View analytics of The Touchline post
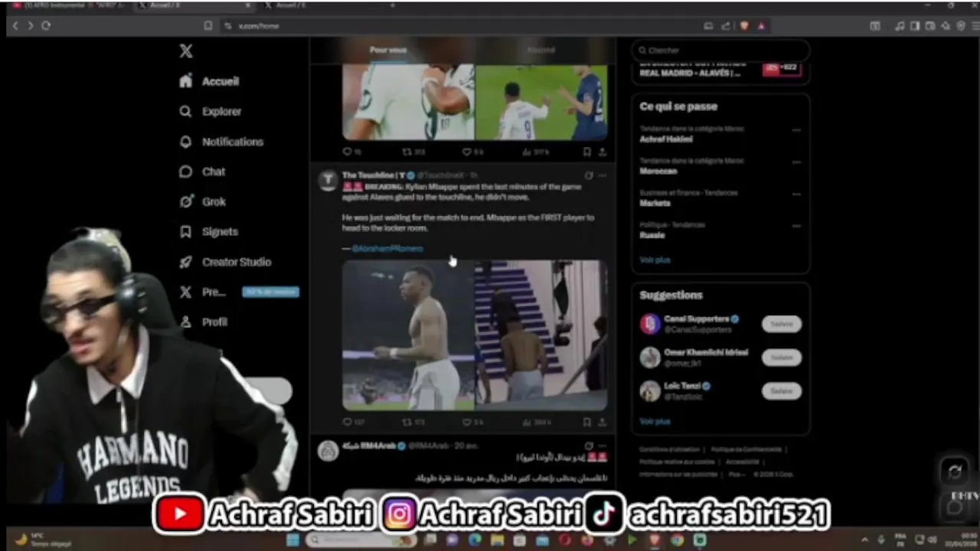The width and height of the screenshot is (980, 551). 537,422
